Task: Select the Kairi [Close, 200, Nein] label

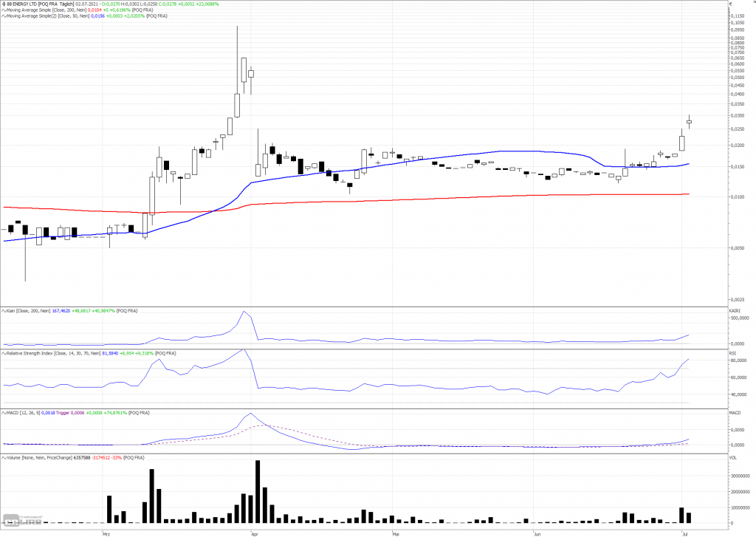Action: [x=29, y=311]
